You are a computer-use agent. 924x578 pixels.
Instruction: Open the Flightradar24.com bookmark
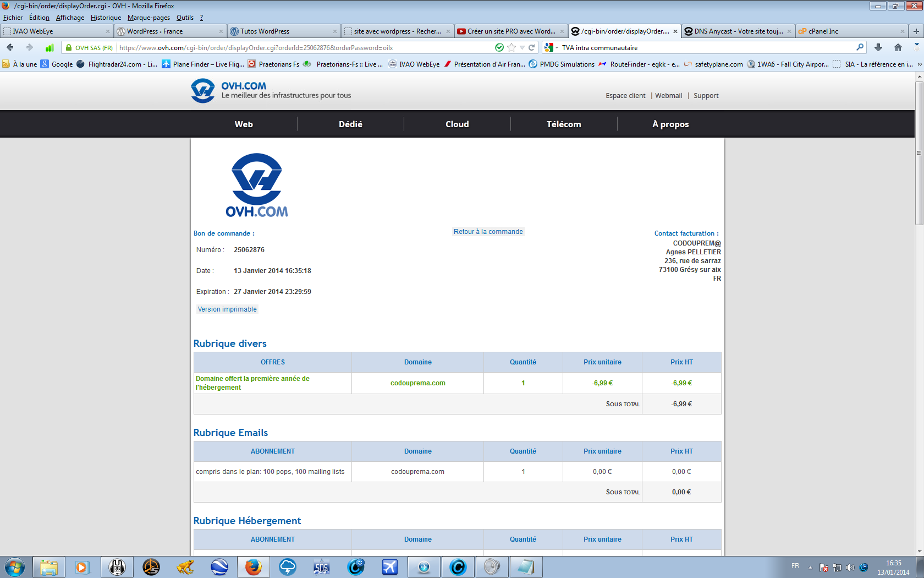[x=117, y=64]
